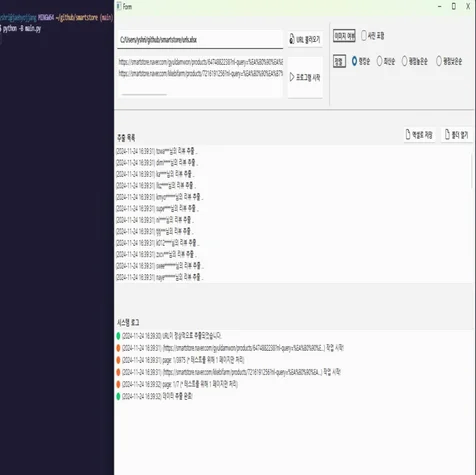
Task: Click the terminal pane running main.py
Action: coord(57,237)
